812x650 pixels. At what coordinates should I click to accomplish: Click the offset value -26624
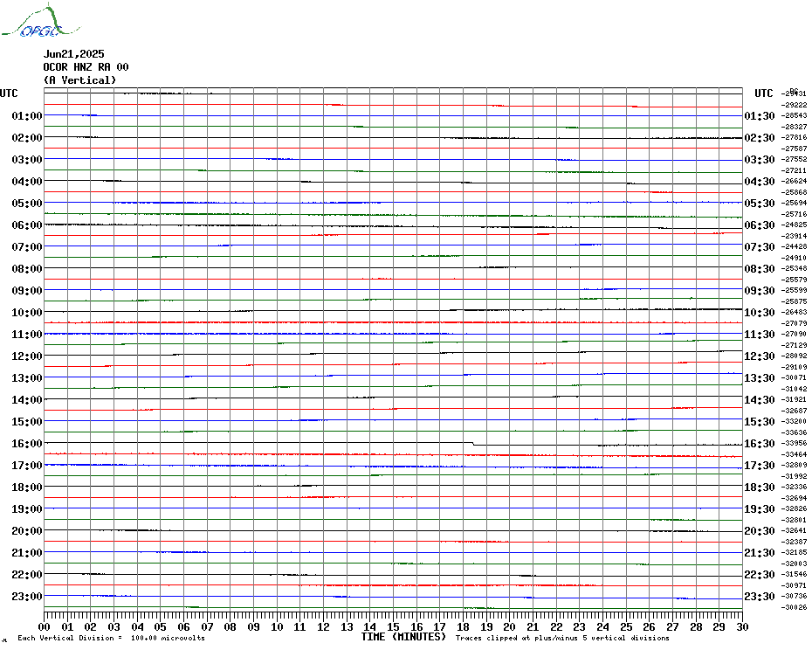click(x=795, y=181)
